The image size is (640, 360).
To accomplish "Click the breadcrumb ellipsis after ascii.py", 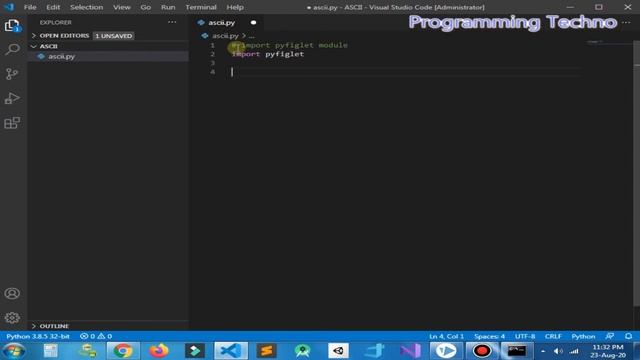I will point(251,36).
